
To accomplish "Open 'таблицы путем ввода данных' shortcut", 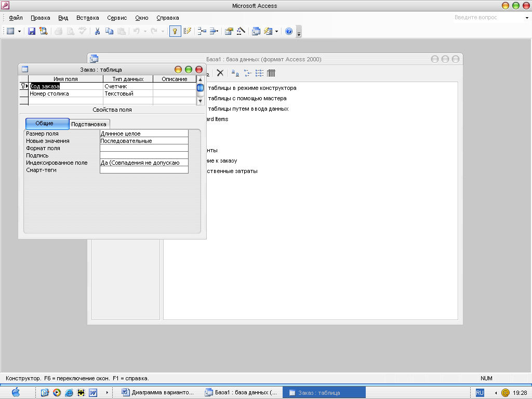I will pyautogui.click(x=248, y=109).
